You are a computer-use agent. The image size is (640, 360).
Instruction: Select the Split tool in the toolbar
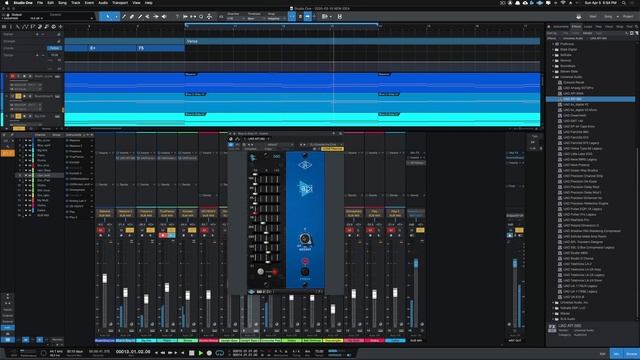point(124,17)
